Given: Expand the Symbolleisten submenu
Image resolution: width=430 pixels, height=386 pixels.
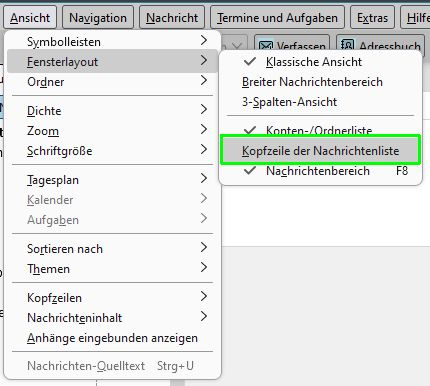Looking at the screenshot, I should [112, 41].
